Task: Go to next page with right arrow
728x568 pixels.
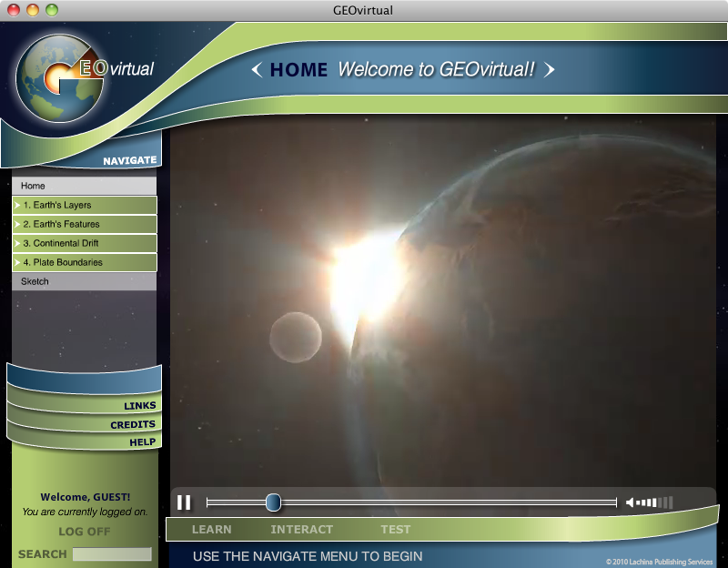Action: (550, 70)
